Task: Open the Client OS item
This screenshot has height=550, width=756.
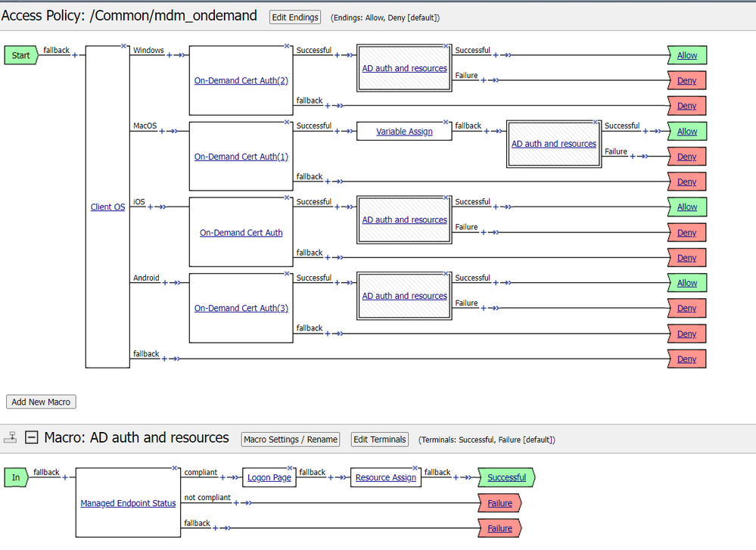Action: tap(107, 207)
